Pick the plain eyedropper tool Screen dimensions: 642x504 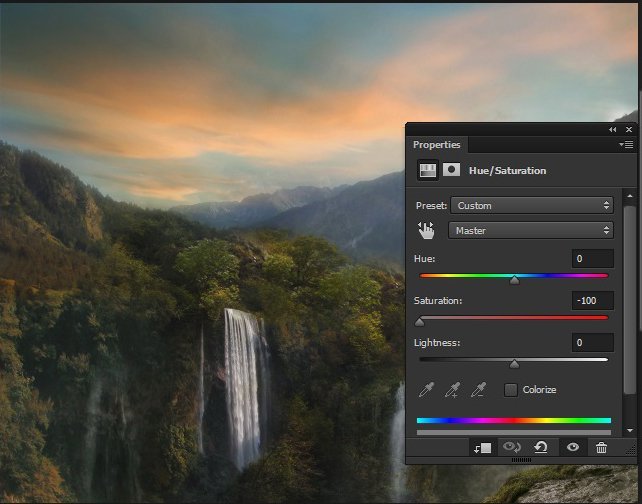427,389
